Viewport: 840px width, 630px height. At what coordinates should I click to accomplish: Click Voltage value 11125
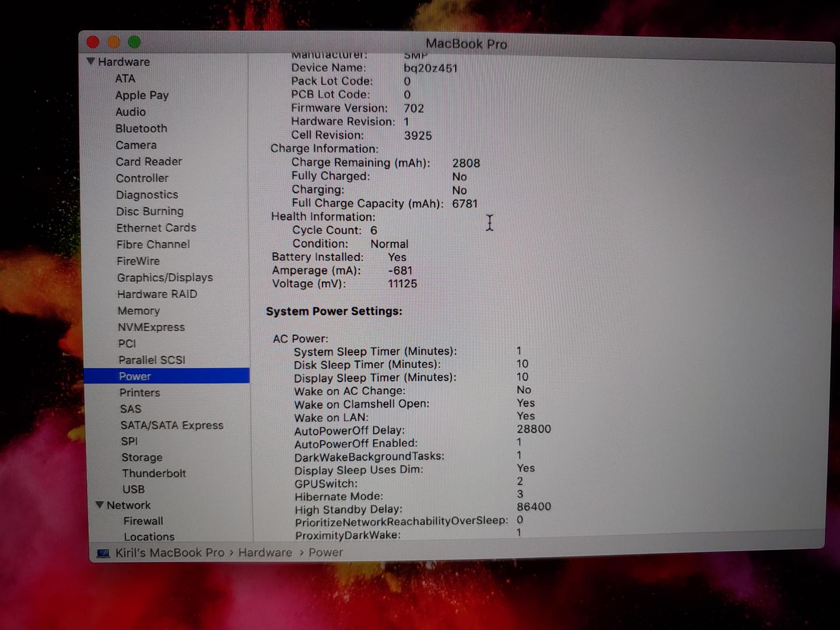(402, 283)
